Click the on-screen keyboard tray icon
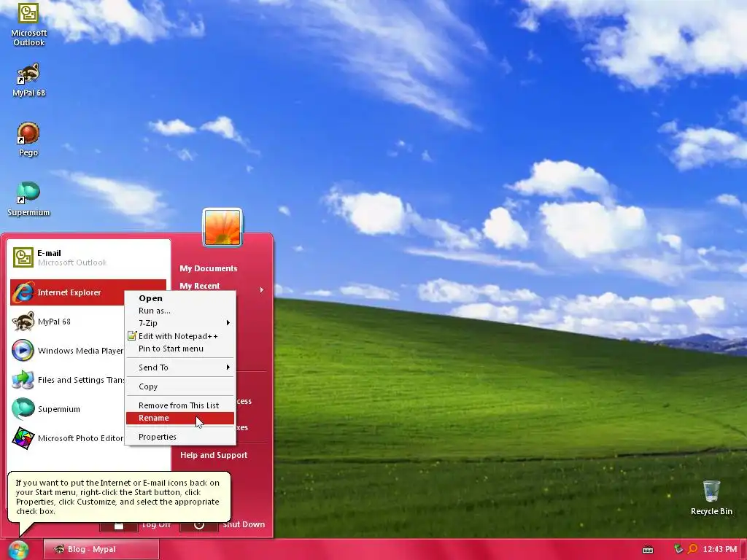 tap(648, 550)
